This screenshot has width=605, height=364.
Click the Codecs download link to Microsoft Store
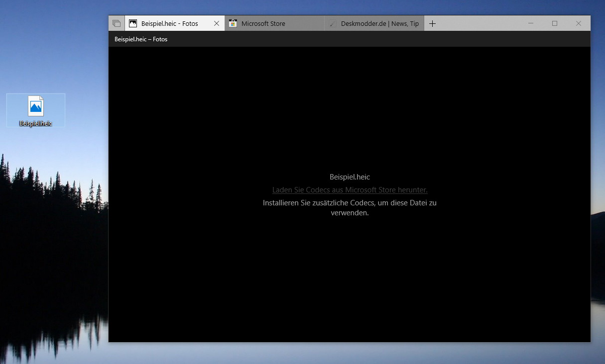[350, 190]
